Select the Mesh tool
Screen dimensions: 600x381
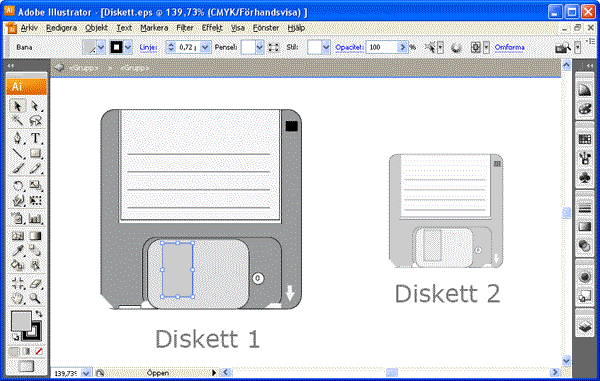pyautogui.click(x=18, y=236)
